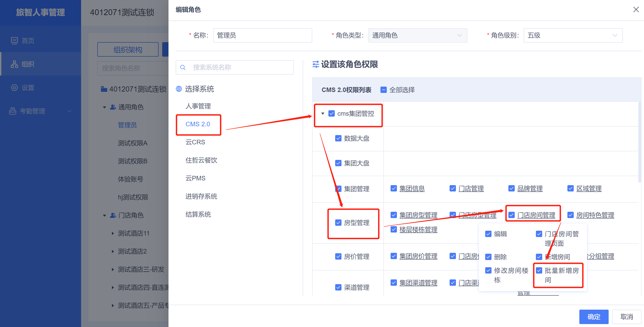Select the 体验账号 role
This screenshot has width=644, height=327.
[x=130, y=179]
